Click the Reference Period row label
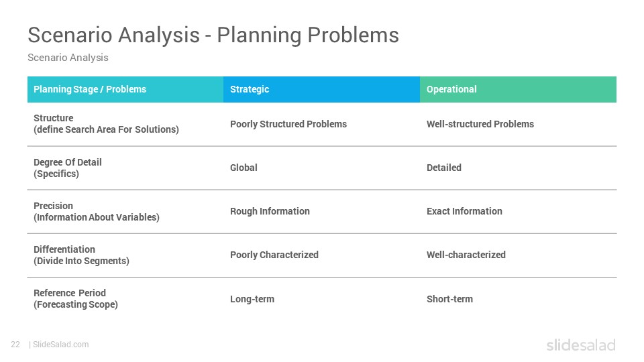The height and width of the screenshot is (362, 644). pos(76,299)
